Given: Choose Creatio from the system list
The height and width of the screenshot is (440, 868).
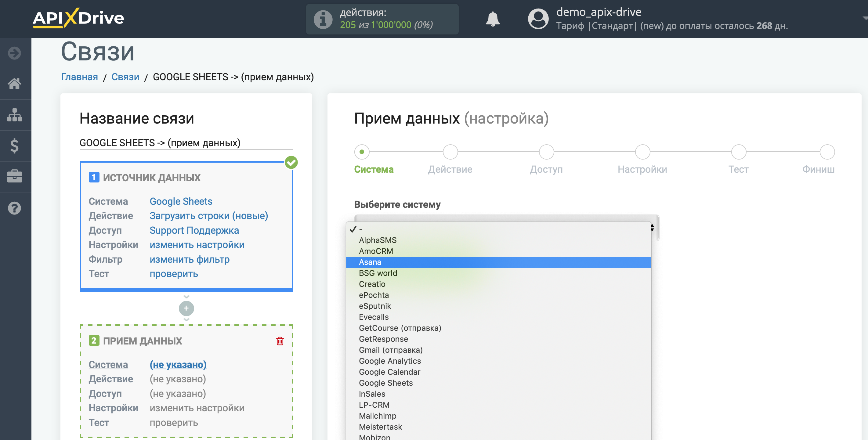Looking at the screenshot, I should click(498, 284).
